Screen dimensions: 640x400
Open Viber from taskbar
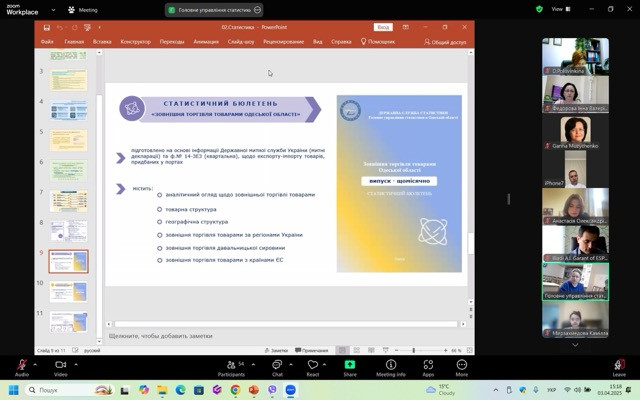272,390
